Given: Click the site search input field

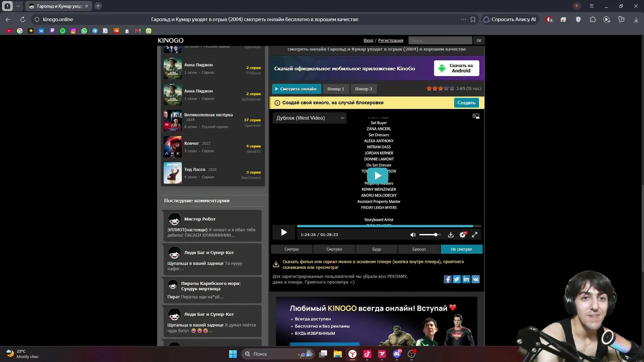Looking at the screenshot, I should click(x=440, y=41).
